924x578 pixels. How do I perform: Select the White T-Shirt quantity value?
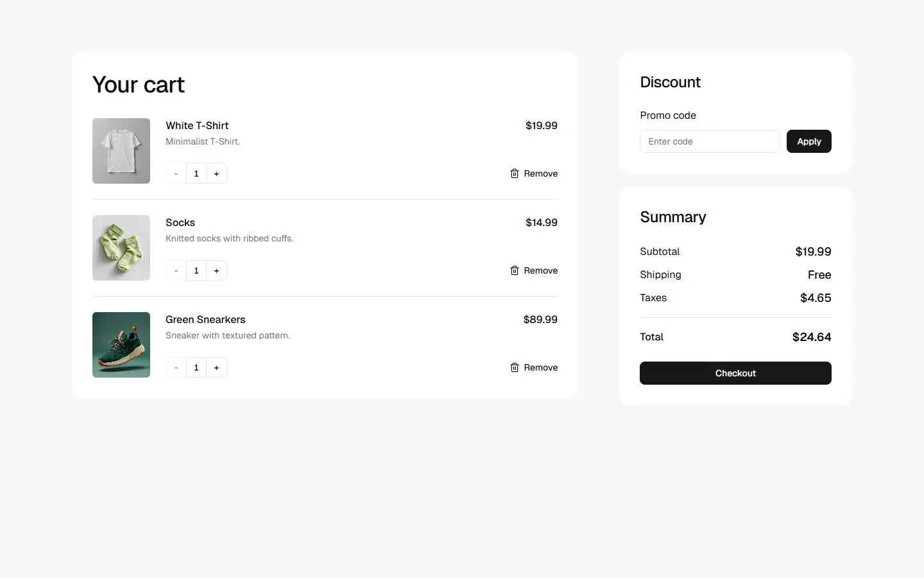click(196, 173)
